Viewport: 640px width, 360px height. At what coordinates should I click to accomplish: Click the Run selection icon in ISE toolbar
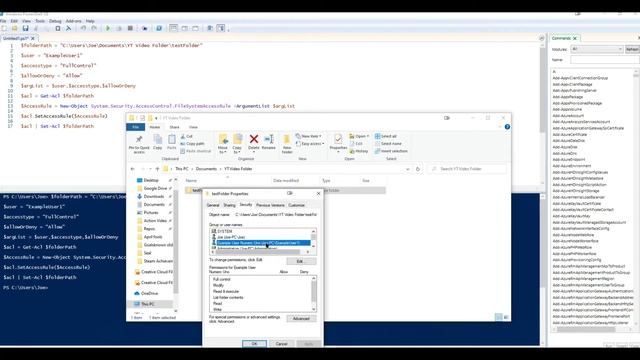[x=119, y=28]
